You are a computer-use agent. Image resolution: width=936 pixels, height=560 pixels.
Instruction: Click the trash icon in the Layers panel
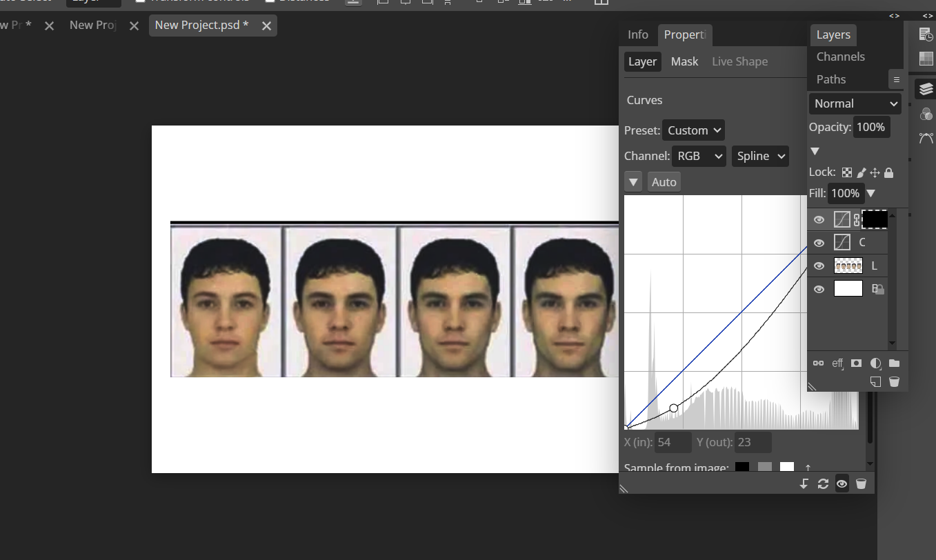coord(894,381)
